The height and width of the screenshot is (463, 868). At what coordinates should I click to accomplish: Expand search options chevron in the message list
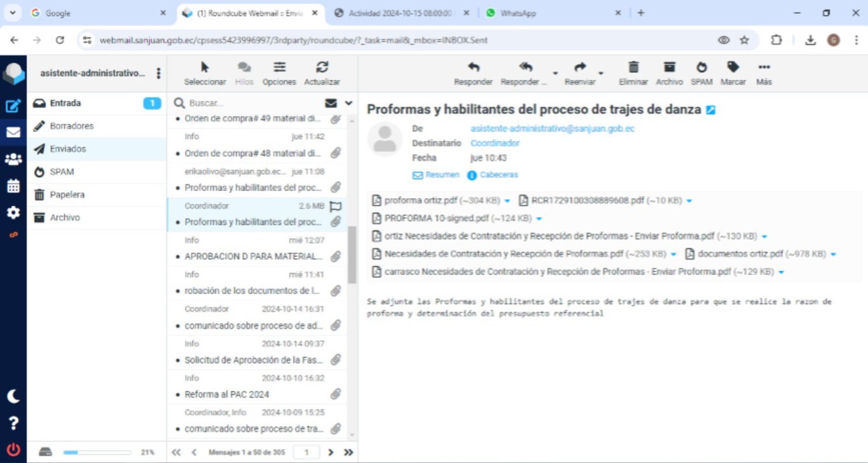pos(348,103)
